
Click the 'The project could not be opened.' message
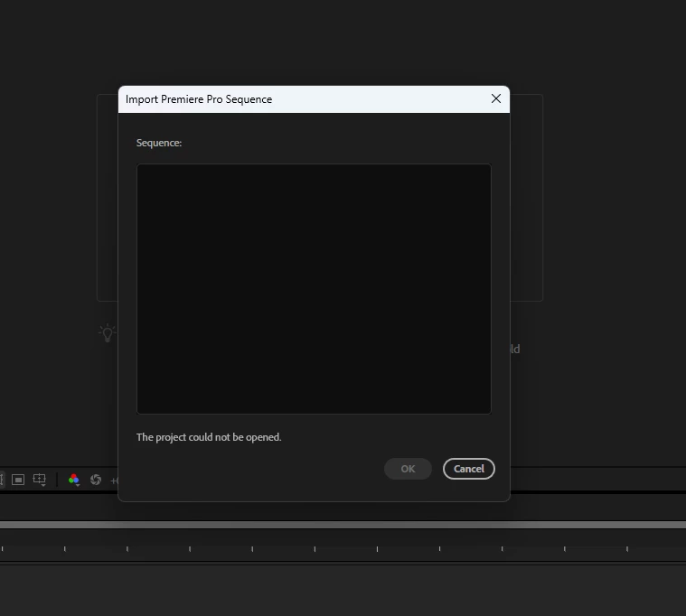[209, 437]
